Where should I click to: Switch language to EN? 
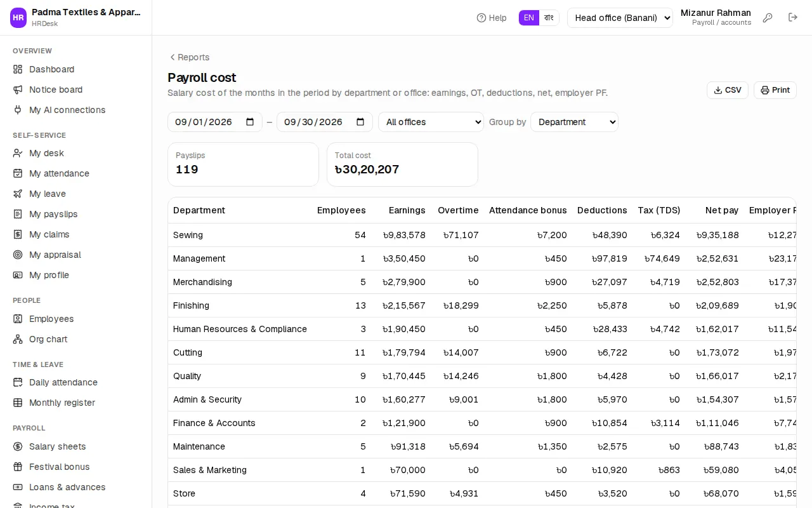[529, 18]
